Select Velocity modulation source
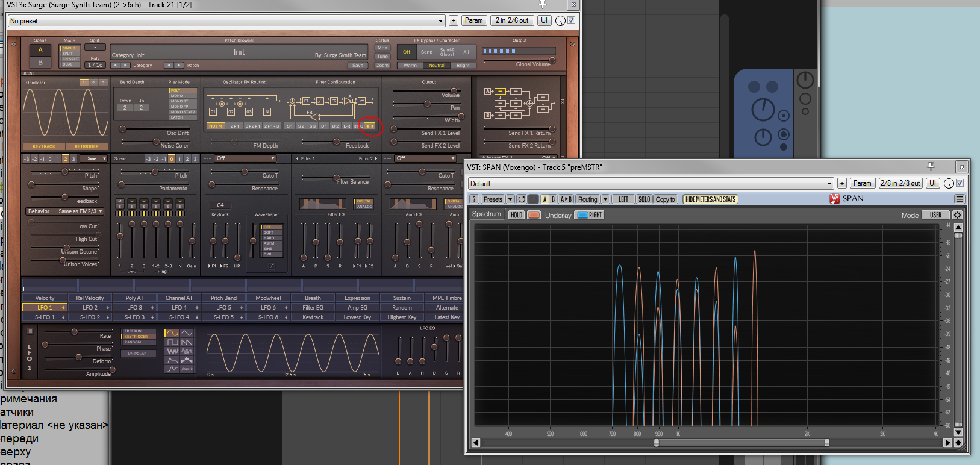The width and height of the screenshot is (980, 465). 45,298
